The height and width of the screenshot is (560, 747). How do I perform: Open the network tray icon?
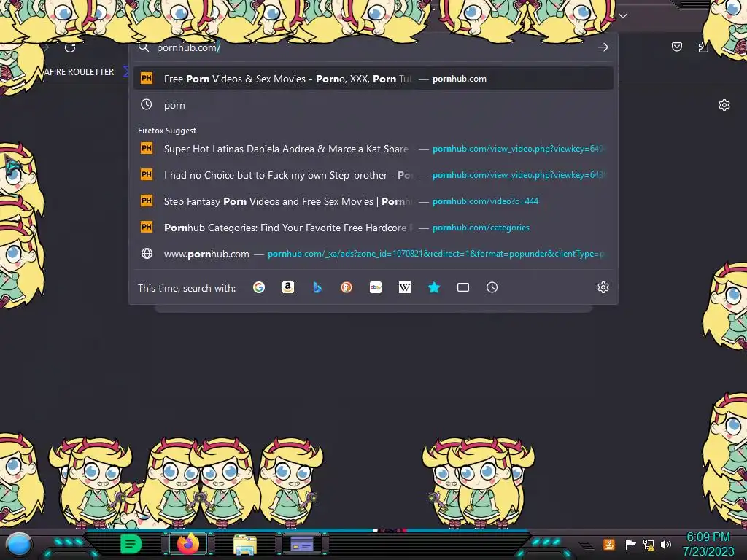tap(649, 544)
